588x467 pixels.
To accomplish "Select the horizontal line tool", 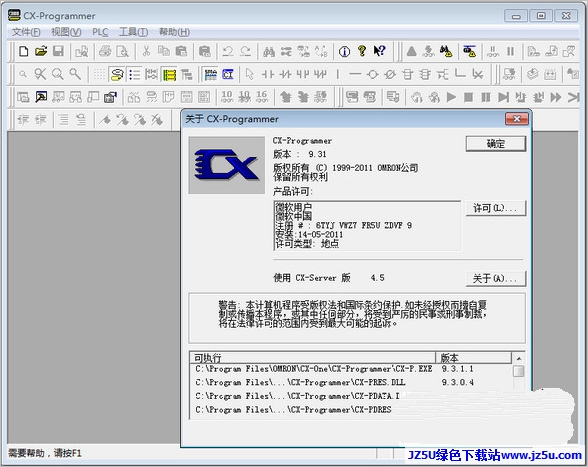I will pos(354,74).
